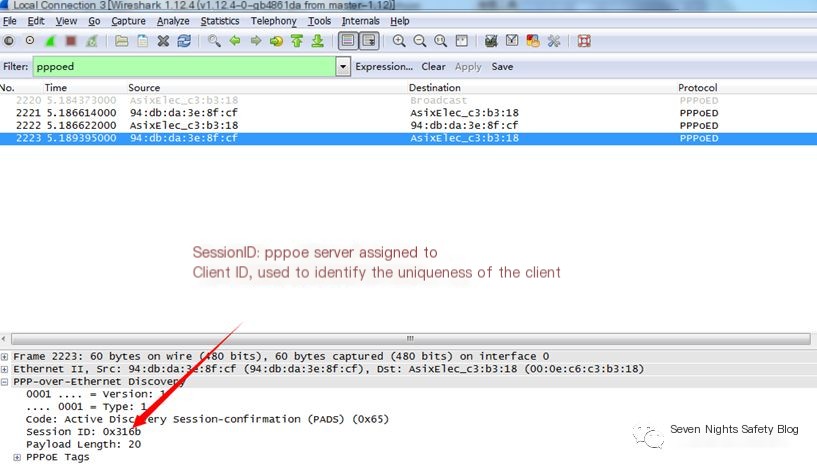Go to first packet icon

point(297,41)
